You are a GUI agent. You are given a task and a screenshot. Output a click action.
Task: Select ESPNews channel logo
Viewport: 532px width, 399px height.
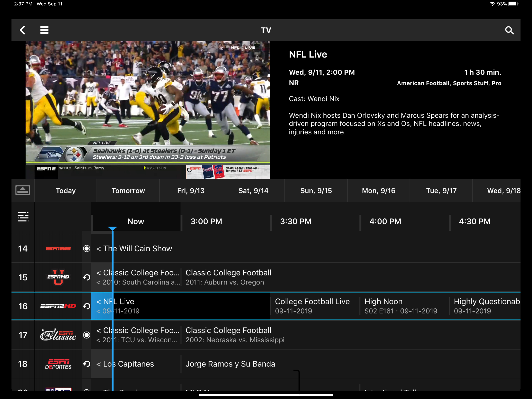[58, 248]
